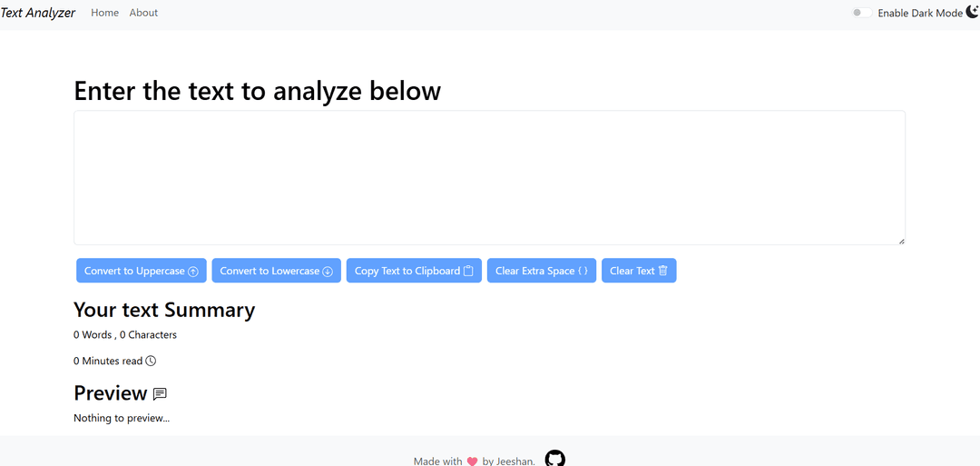The width and height of the screenshot is (980, 466).
Task: Click the crescent moon dark mode icon
Action: pyautogui.click(x=973, y=12)
